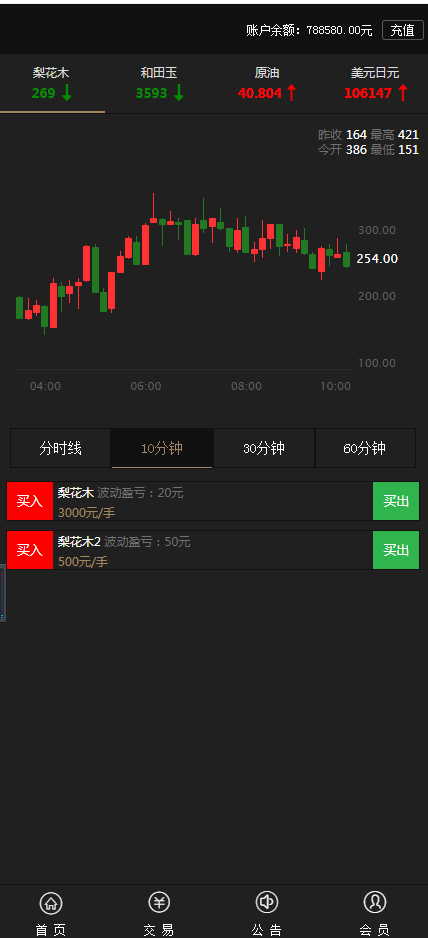Open the 首页 home icon
This screenshot has height=938, width=428.
point(51,903)
